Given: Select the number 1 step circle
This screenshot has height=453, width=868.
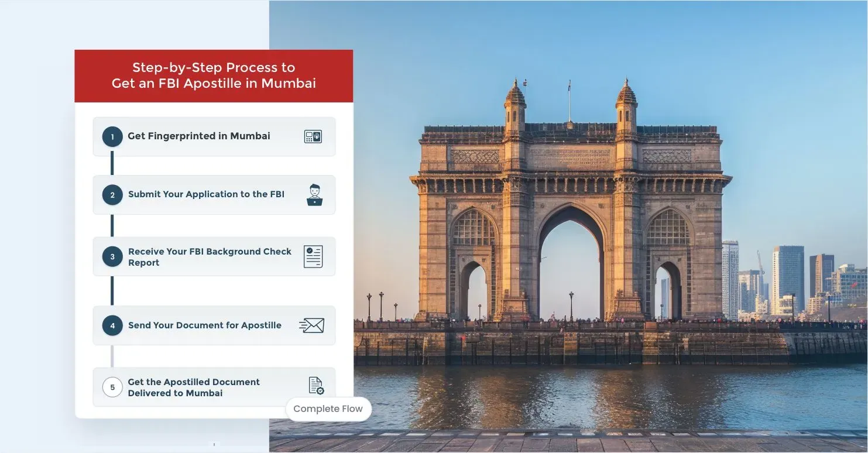Looking at the screenshot, I should tap(112, 136).
